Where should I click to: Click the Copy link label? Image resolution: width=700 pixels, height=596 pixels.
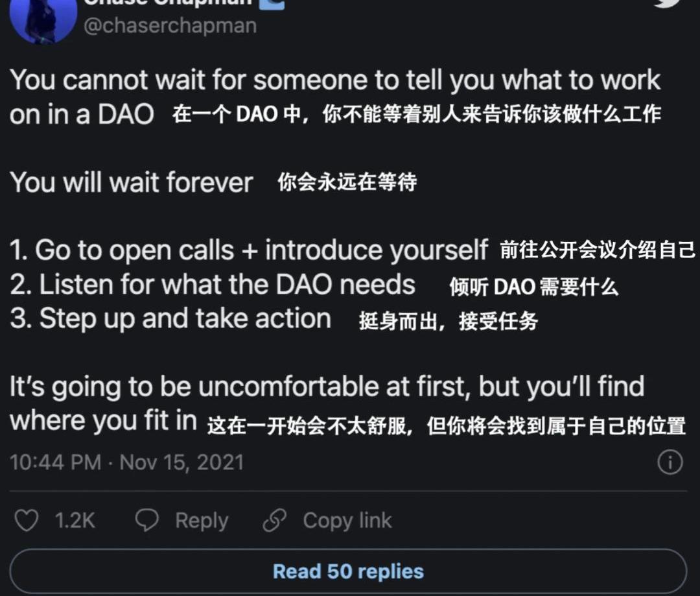(x=347, y=520)
